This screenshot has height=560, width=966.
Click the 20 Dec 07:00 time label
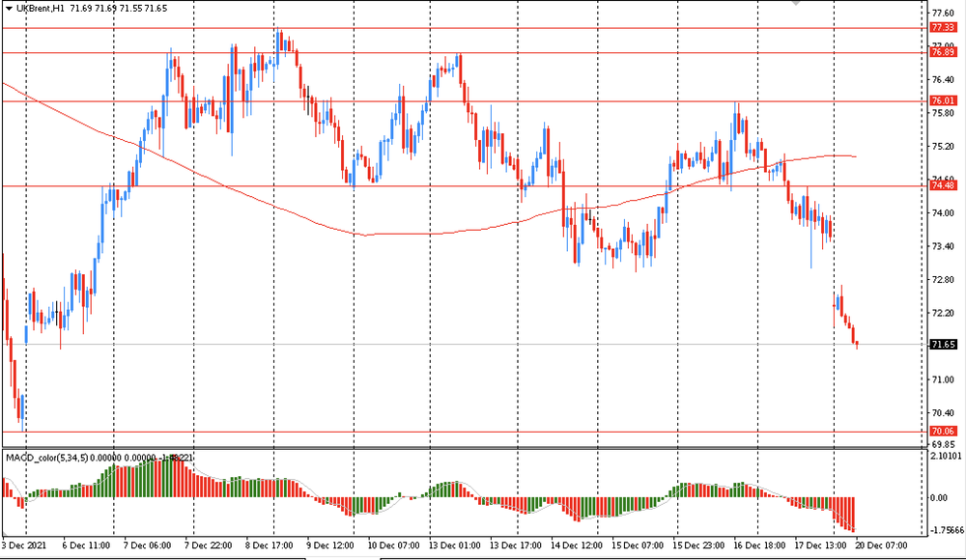[882, 546]
